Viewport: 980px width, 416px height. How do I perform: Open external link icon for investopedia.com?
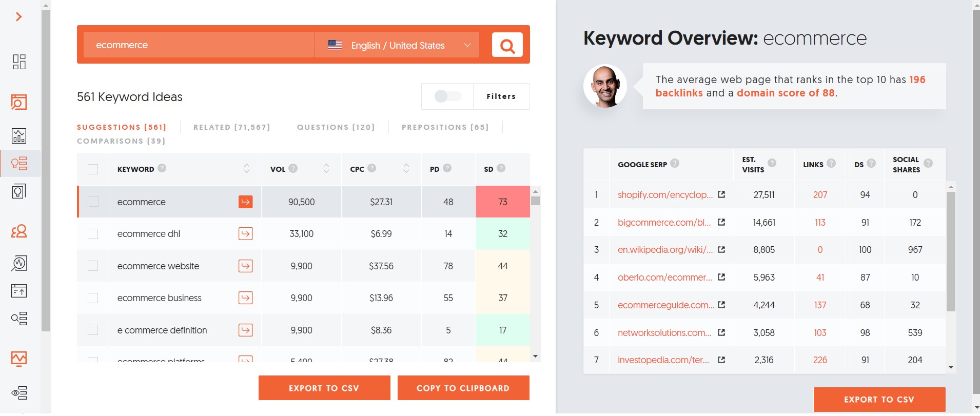tap(721, 360)
